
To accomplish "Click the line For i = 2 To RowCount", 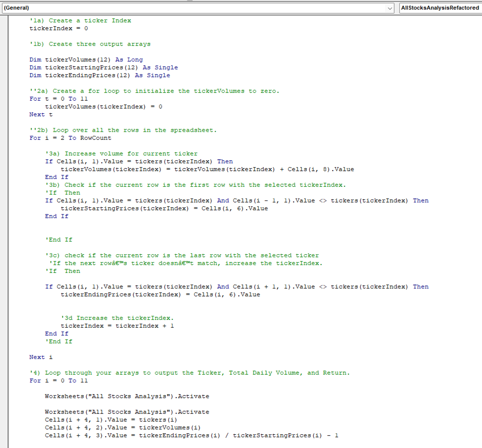I will [70, 138].
